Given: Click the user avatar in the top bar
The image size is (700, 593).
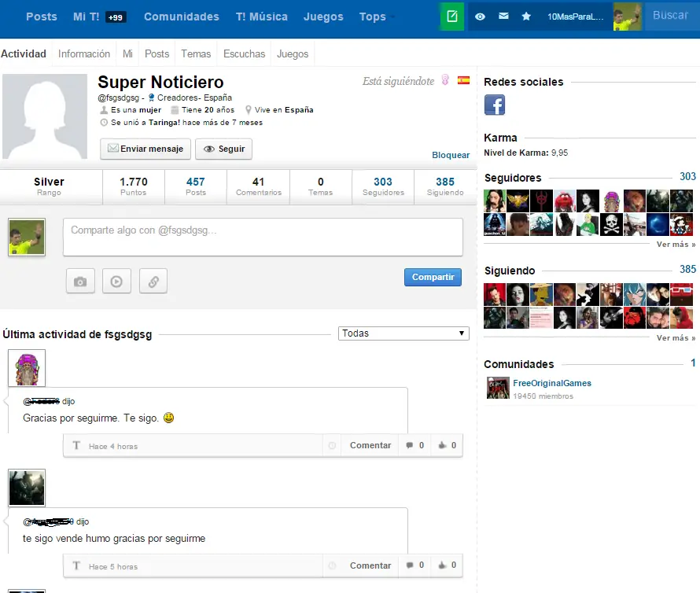Looking at the screenshot, I should pos(627,17).
